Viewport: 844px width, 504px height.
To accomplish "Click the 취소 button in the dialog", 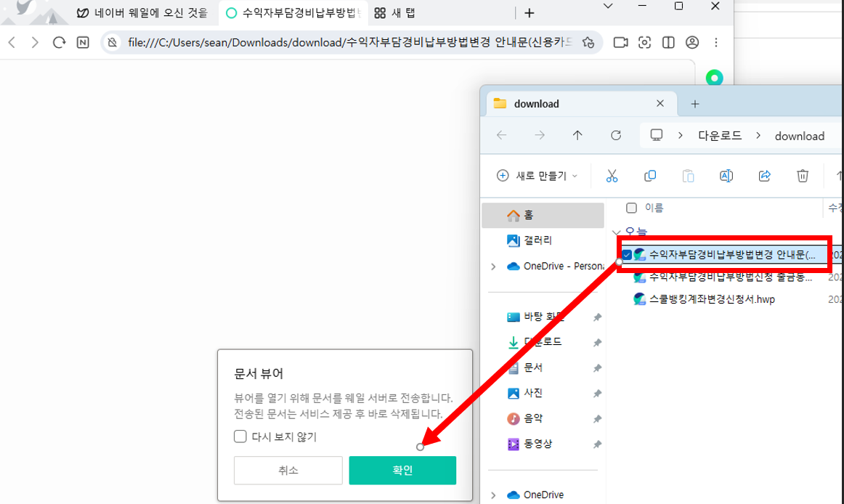I will click(x=288, y=470).
